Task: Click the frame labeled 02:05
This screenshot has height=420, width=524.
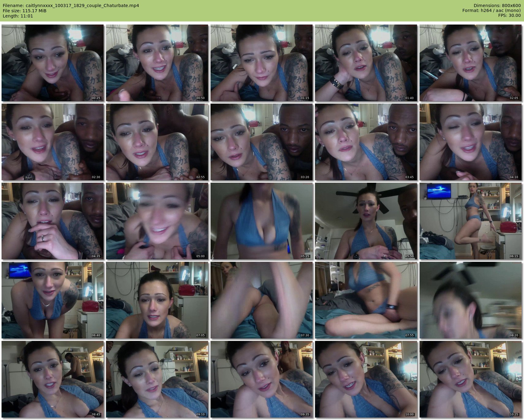Action: (471, 63)
